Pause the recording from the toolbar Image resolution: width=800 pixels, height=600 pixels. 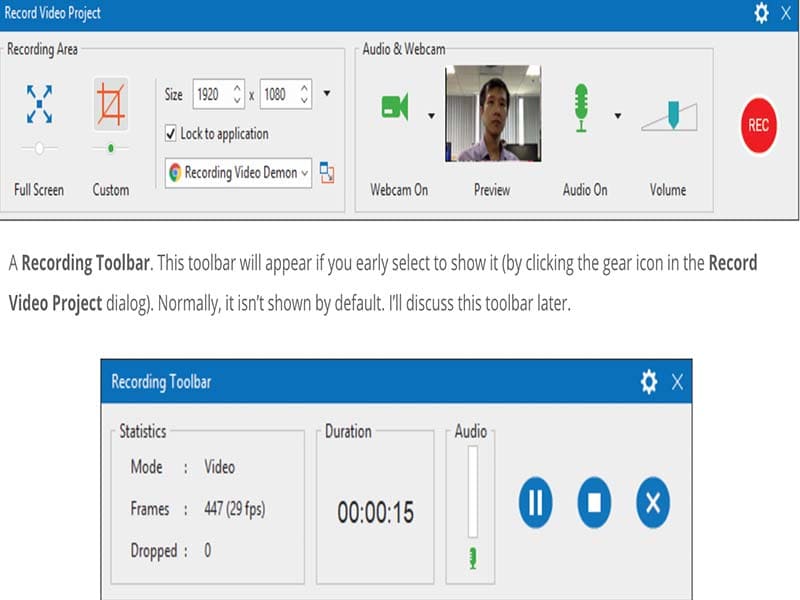click(535, 503)
